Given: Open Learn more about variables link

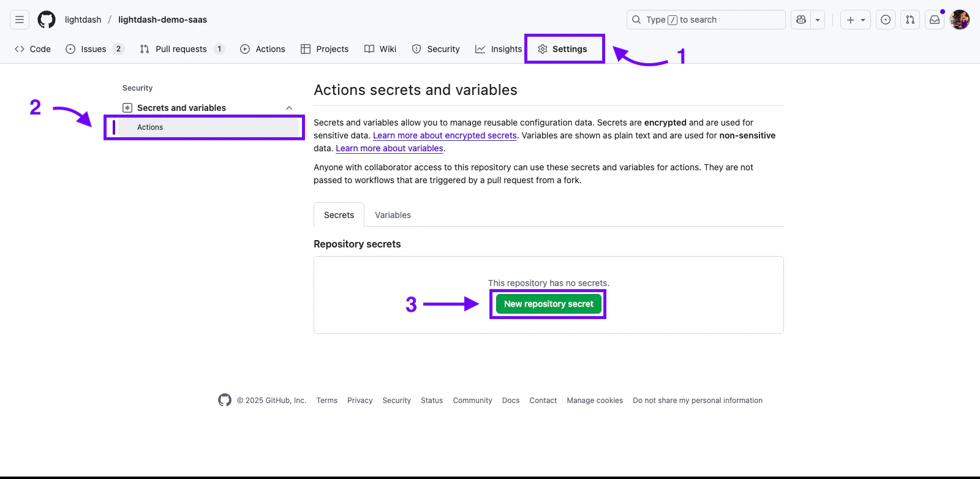Looking at the screenshot, I should 390,148.
